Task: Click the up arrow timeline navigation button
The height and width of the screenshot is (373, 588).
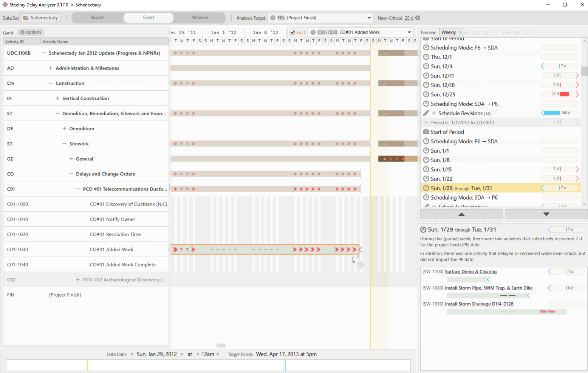Action: (461, 214)
